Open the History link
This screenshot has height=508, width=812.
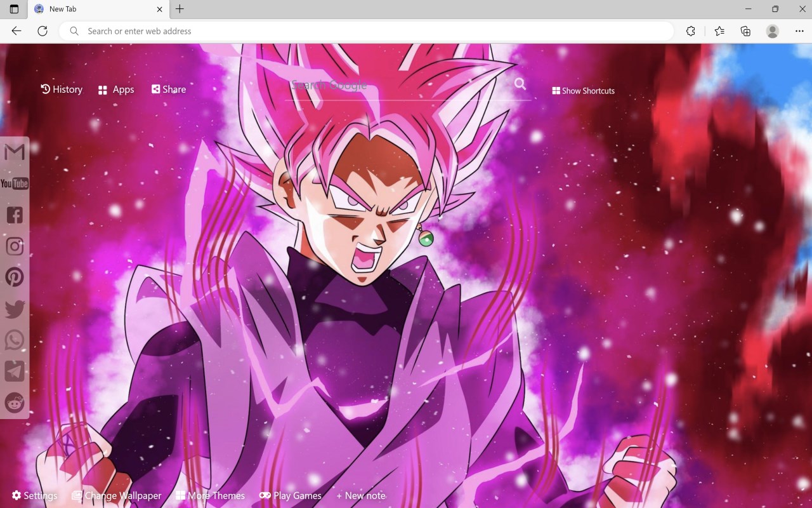(62, 90)
